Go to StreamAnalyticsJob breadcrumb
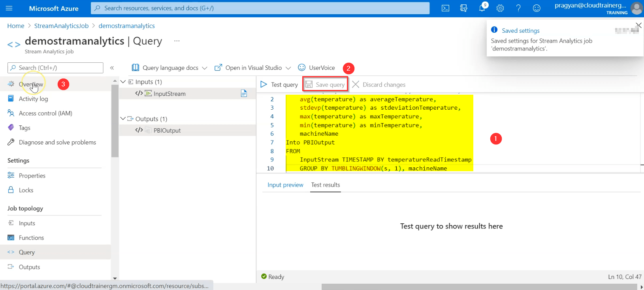The height and width of the screenshot is (290, 644). click(x=61, y=26)
